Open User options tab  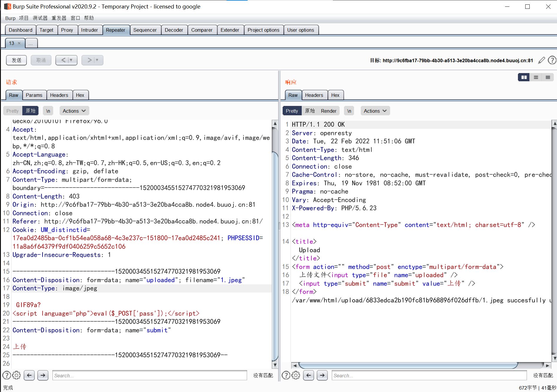tap(301, 30)
